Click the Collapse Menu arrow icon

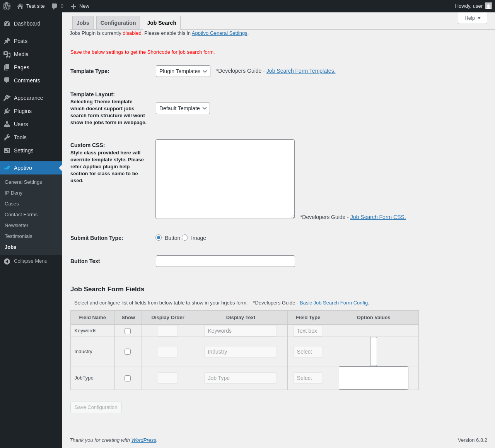click(x=7, y=262)
